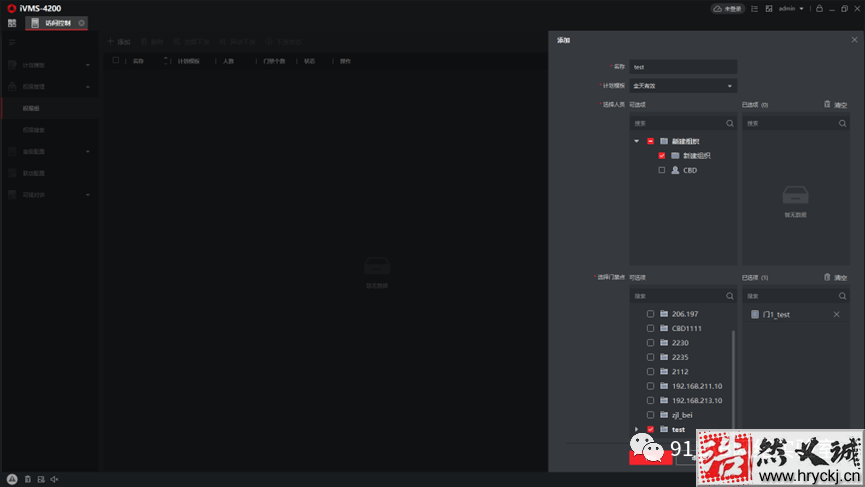Click the CBD1111 device folder icon

click(664, 328)
